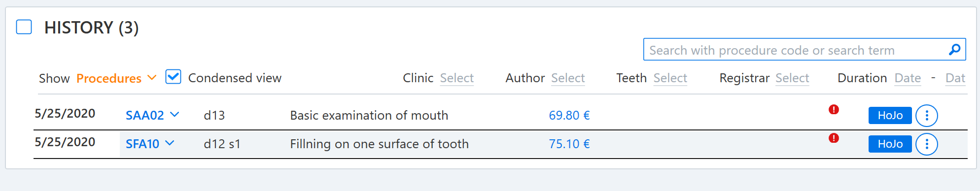
Task: Click red alert icon on SAA02 row
Action: pyautogui.click(x=834, y=109)
